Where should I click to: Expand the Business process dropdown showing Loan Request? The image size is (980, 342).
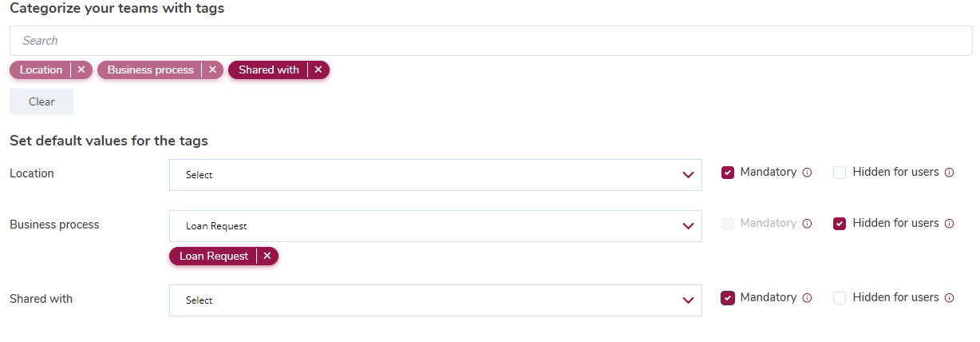(436, 226)
